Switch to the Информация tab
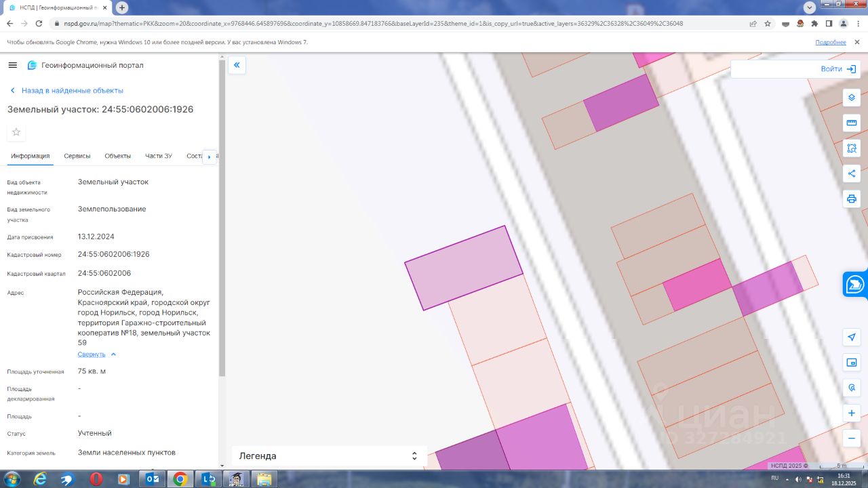The image size is (868, 488). [x=30, y=156]
